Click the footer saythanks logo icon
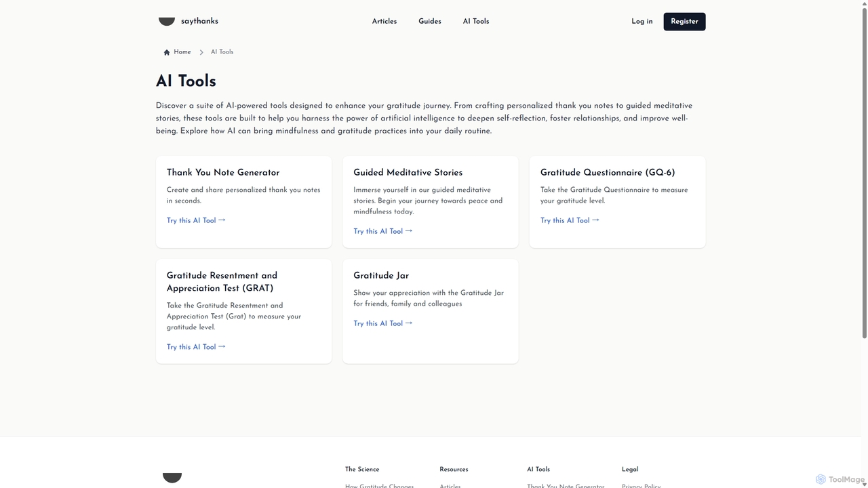Viewport: 868px width, 488px height. pos(172,478)
